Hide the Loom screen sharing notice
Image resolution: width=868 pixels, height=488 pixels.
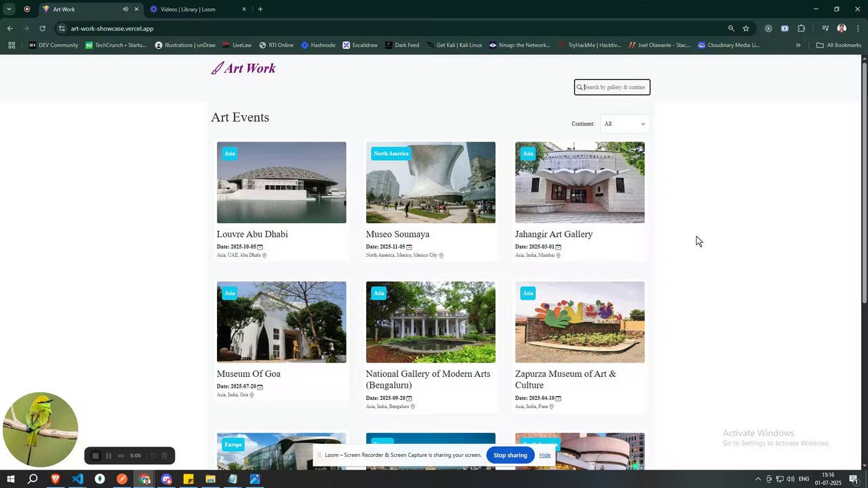coord(545,455)
